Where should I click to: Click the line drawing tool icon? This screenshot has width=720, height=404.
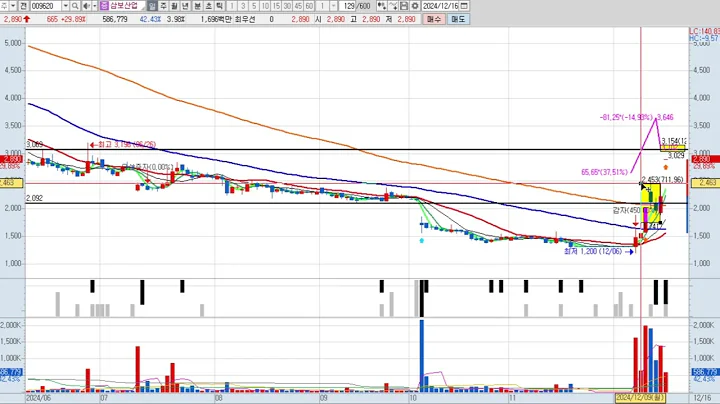[x=393, y=6]
